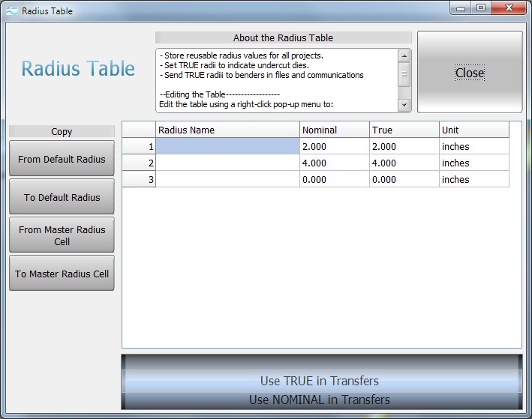Viewport: 532px width, 419px height.
Task: Click the Radius Table window title icon
Action: tap(11, 11)
